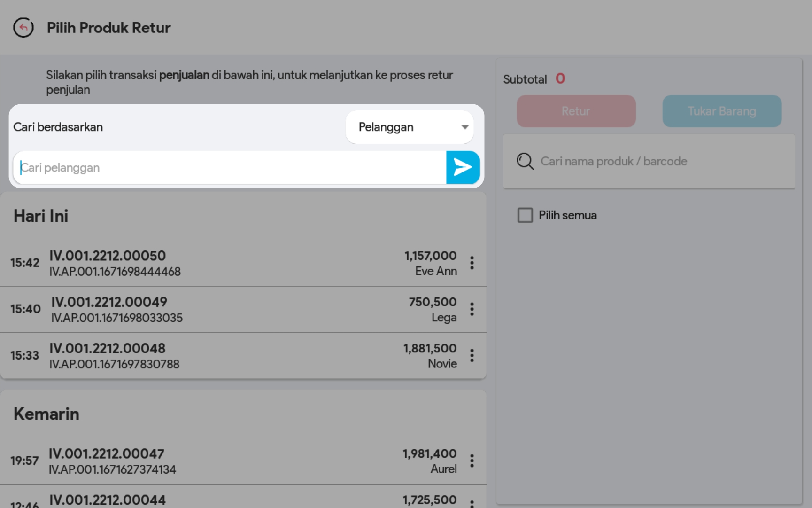Focus the Cari pelanggan search field
This screenshot has width=812, height=508.
point(230,168)
